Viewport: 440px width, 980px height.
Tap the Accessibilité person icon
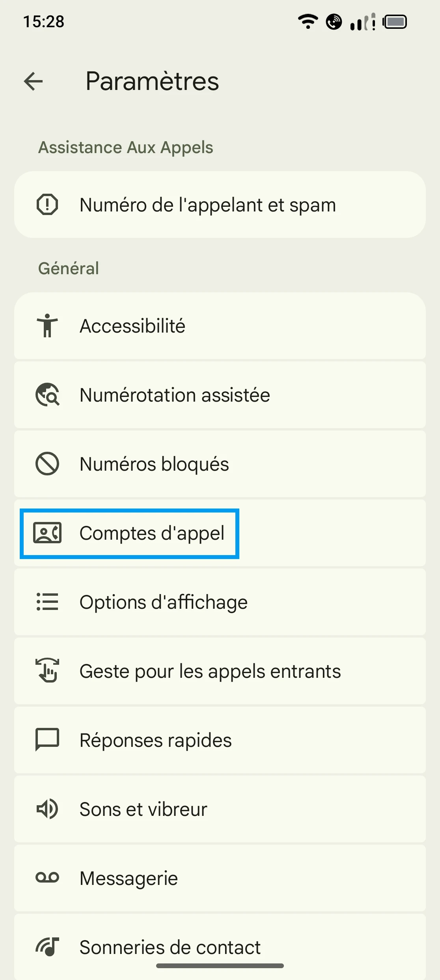point(47,326)
